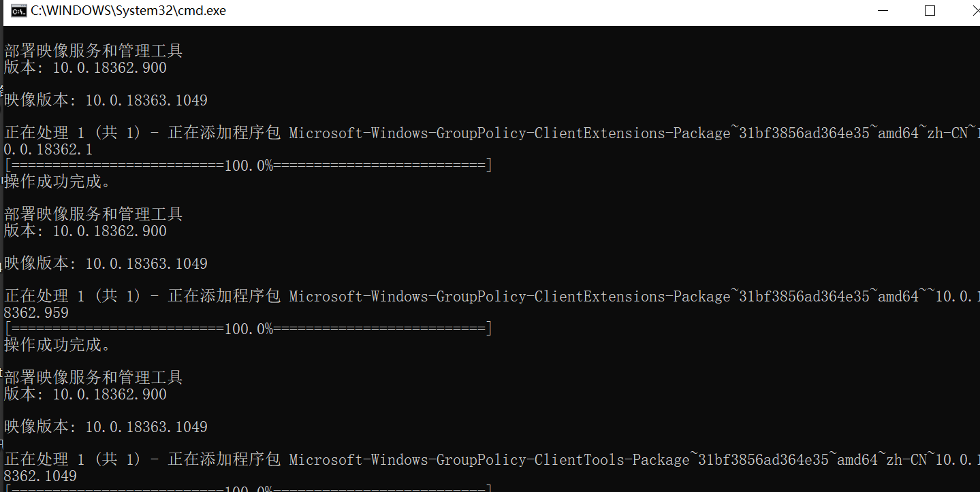
Task: Click the wrapped text 0.0.18362.1
Action: (x=48, y=150)
